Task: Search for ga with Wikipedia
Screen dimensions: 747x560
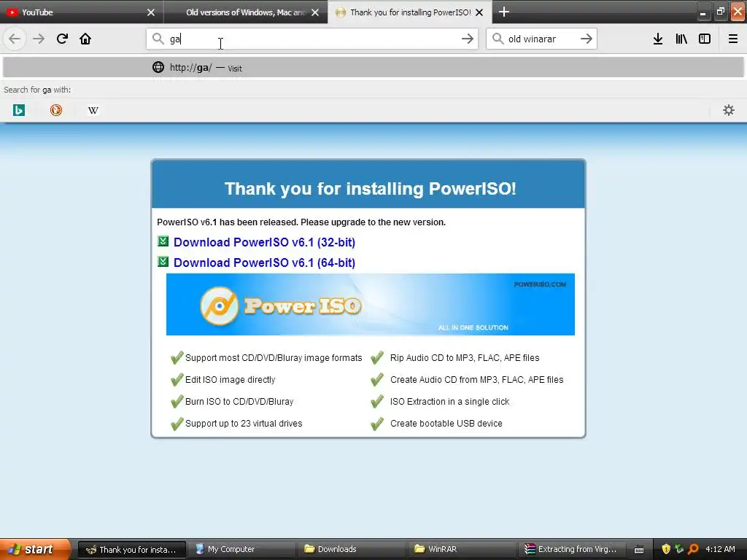Action: (x=93, y=111)
